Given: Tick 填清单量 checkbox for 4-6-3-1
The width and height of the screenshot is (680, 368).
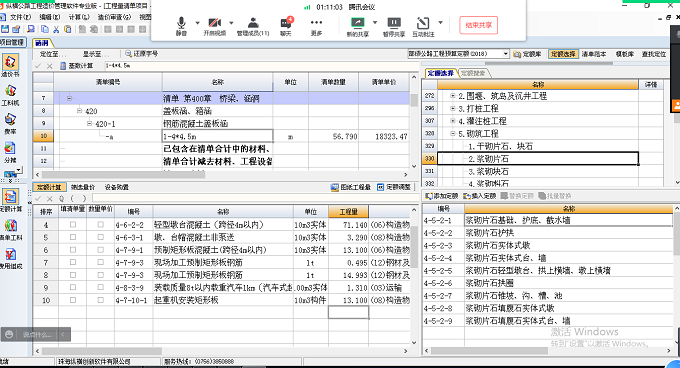Looking at the screenshot, I should [73, 237].
